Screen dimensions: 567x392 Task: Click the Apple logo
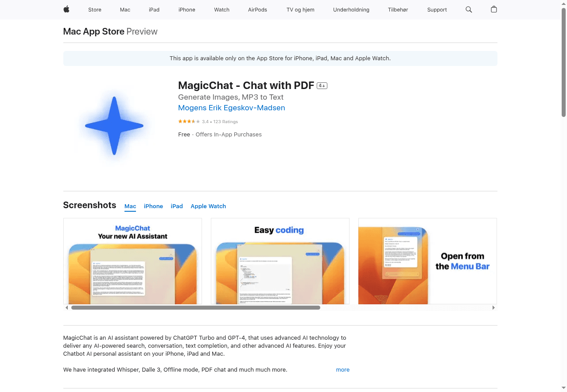point(66,9)
